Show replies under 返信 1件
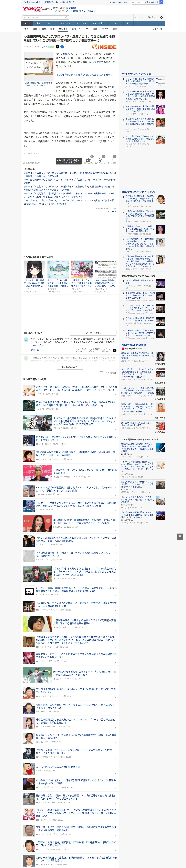 (x=34, y=350)
